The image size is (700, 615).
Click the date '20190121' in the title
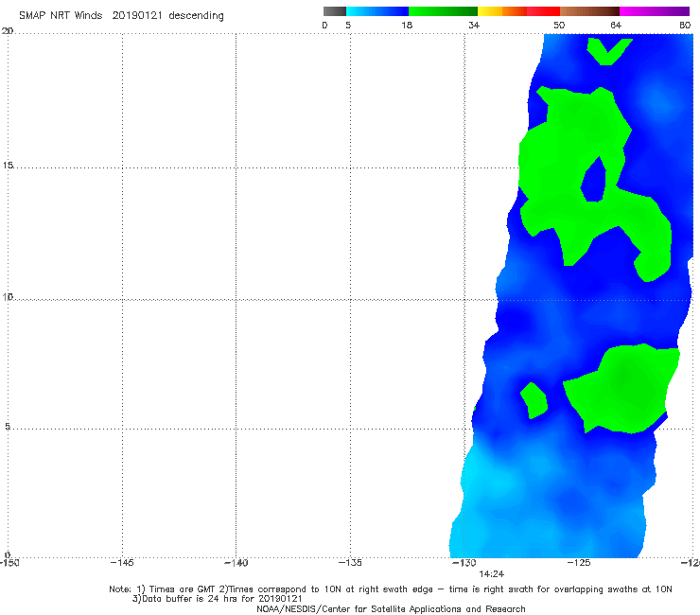(137, 16)
